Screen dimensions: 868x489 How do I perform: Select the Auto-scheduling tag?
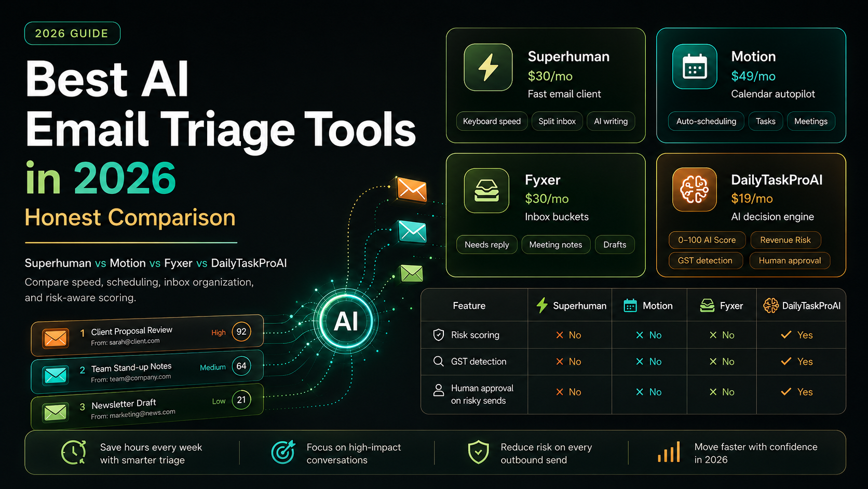tap(706, 121)
